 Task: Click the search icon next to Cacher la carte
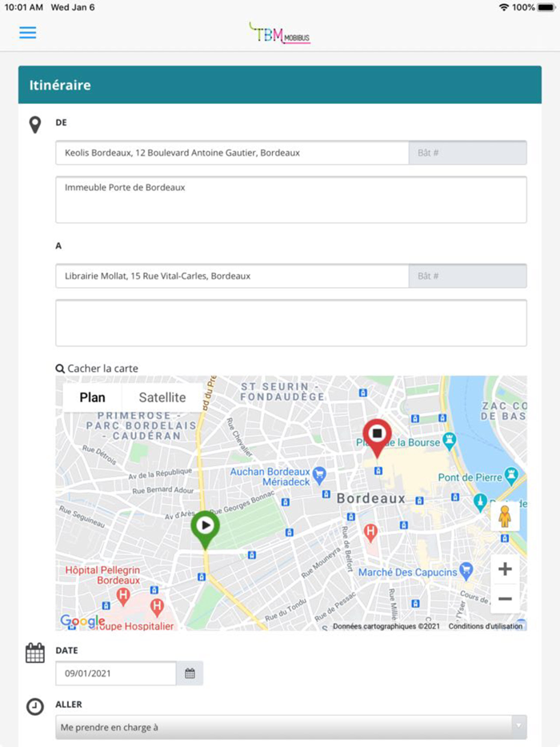pos(60,368)
